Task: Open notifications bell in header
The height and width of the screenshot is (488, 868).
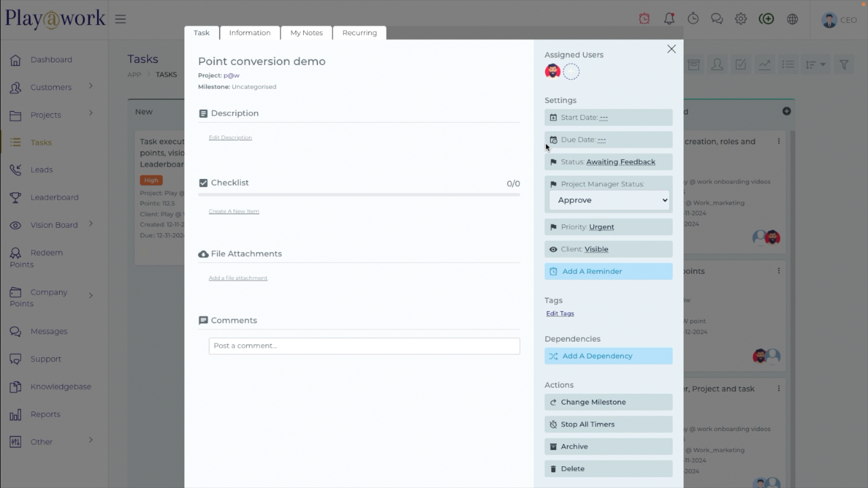Action: pyautogui.click(x=669, y=19)
